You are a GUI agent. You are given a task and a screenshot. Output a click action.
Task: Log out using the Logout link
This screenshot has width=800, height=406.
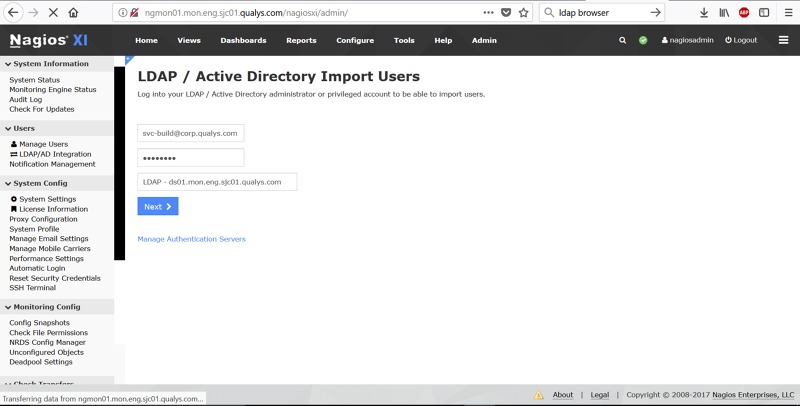(741, 40)
